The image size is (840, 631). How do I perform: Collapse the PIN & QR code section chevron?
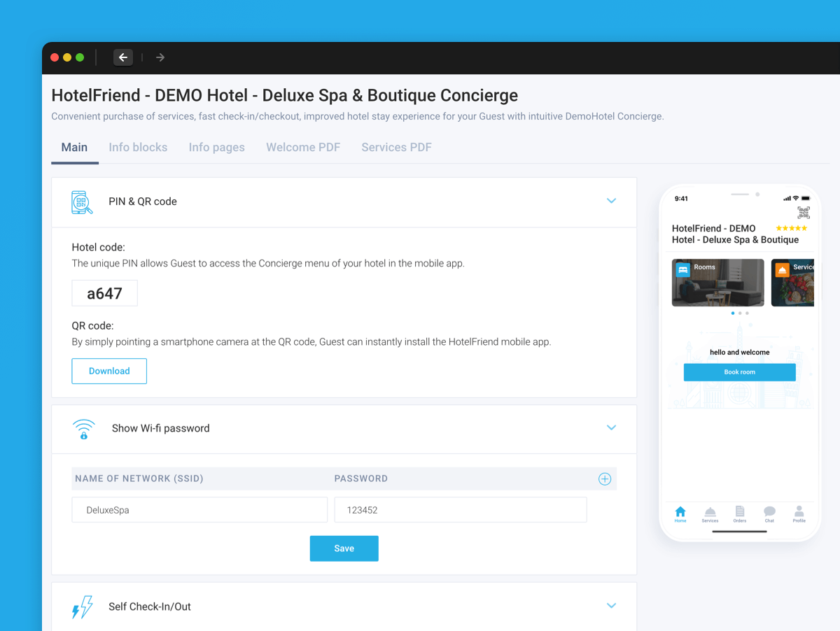coord(611,201)
